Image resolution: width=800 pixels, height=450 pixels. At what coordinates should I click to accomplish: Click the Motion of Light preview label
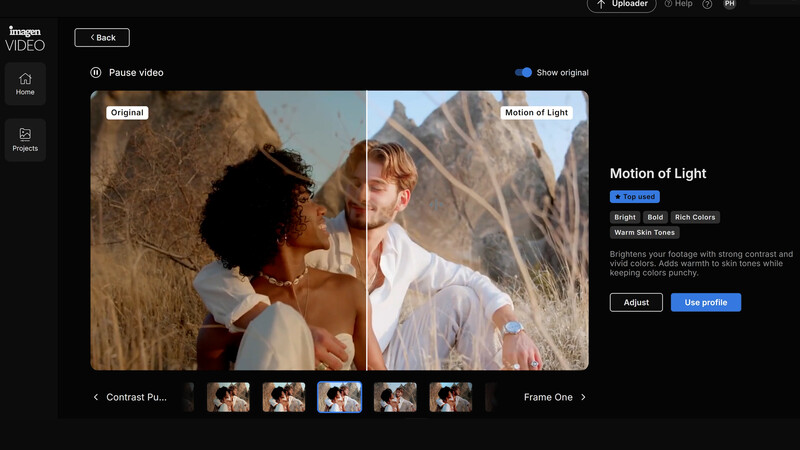pos(536,113)
